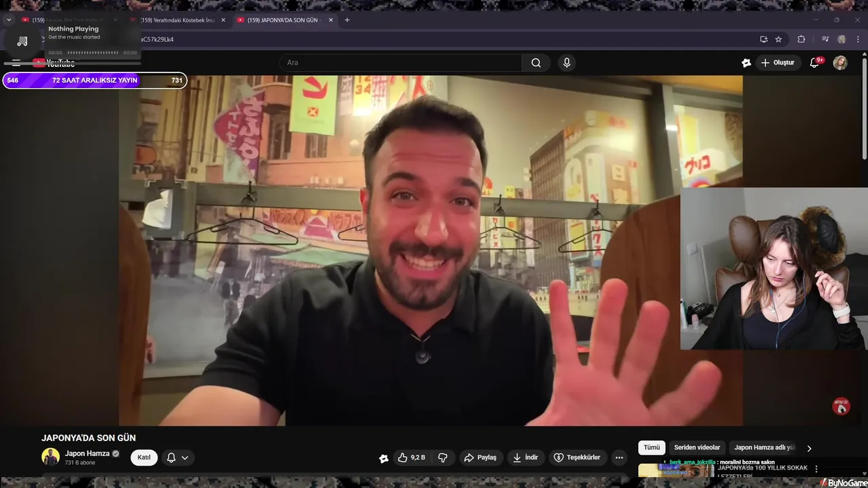Viewport: 868px width, 488px height.
Task: Click the Oluştur create button
Action: pyautogui.click(x=777, y=63)
